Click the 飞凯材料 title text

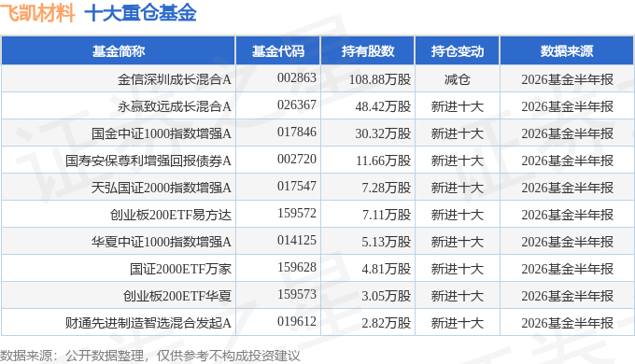pos(37,12)
